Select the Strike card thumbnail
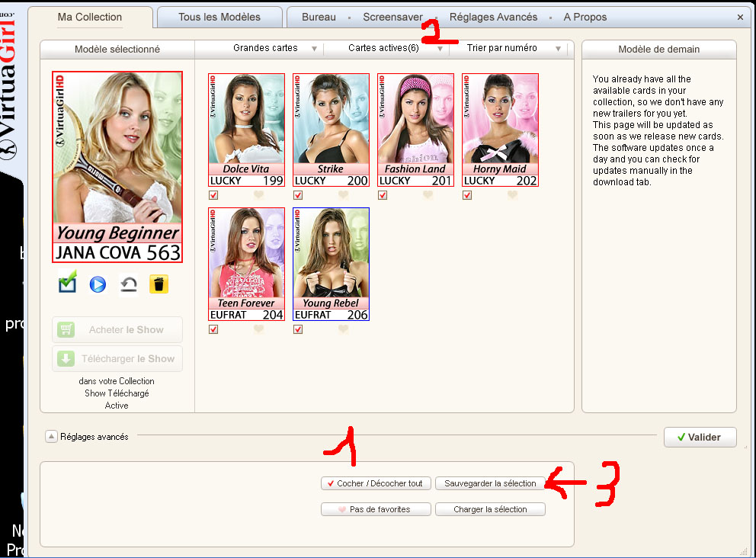 [x=331, y=130]
